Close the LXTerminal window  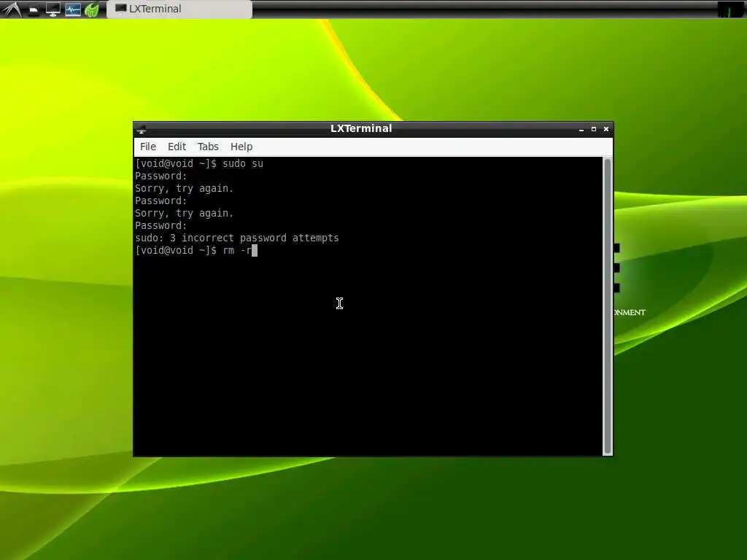[x=606, y=129]
